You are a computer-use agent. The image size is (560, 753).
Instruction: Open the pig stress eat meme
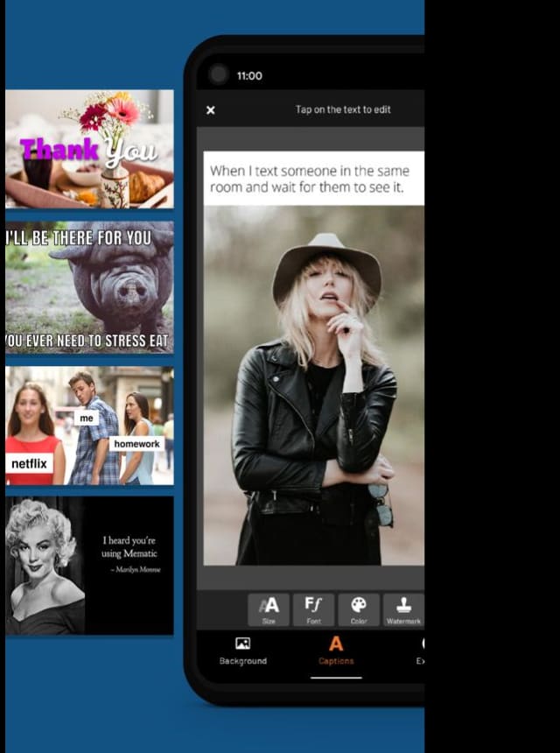click(89, 287)
